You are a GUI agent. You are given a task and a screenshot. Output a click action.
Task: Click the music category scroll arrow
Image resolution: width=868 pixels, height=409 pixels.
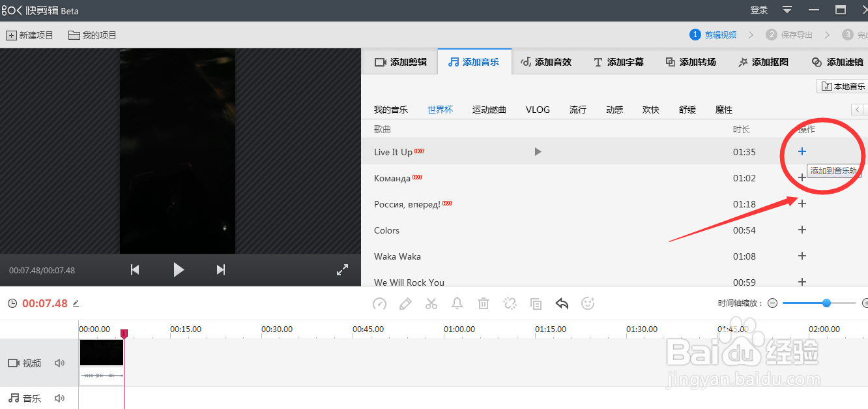[x=859, y=109]
